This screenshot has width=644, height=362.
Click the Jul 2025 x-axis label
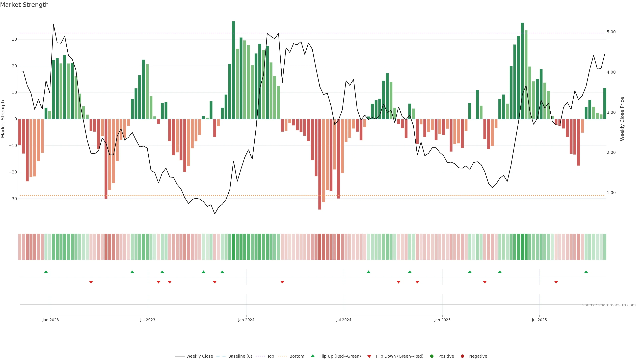pos(539,320)
